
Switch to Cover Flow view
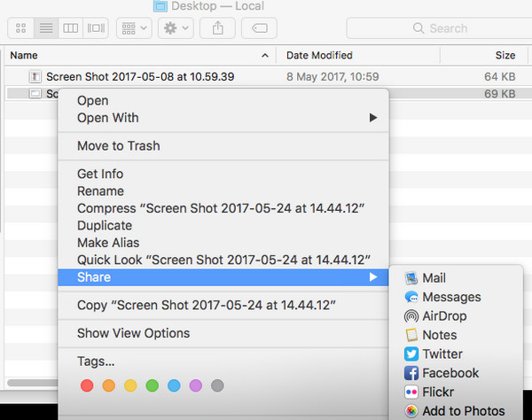pos(97,28)
